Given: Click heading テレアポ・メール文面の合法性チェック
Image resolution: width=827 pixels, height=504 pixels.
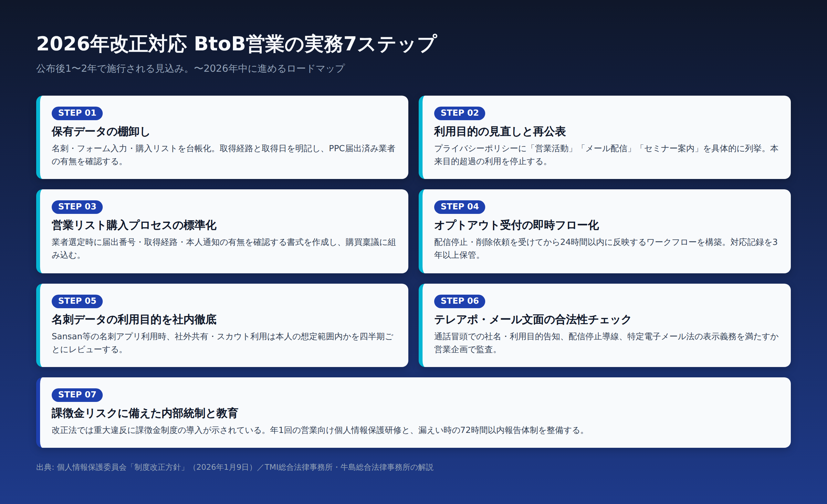Looking at the screenshot, I should coord(532,320).
